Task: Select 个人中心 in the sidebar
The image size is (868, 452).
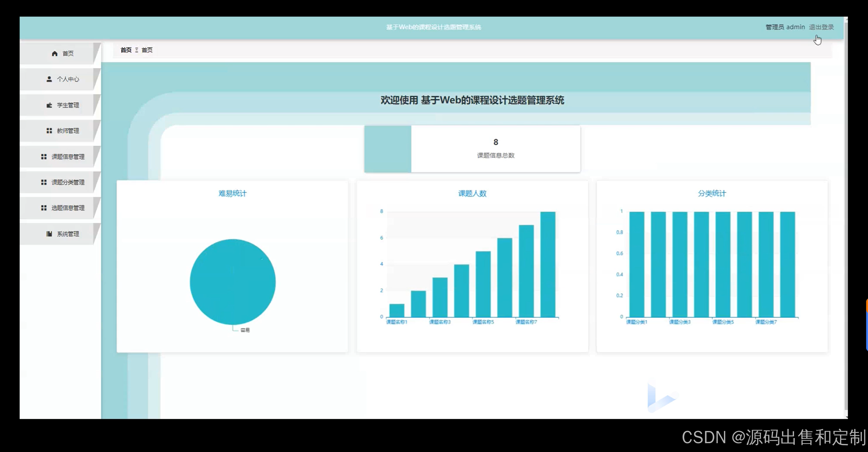Action: point(68,79)
